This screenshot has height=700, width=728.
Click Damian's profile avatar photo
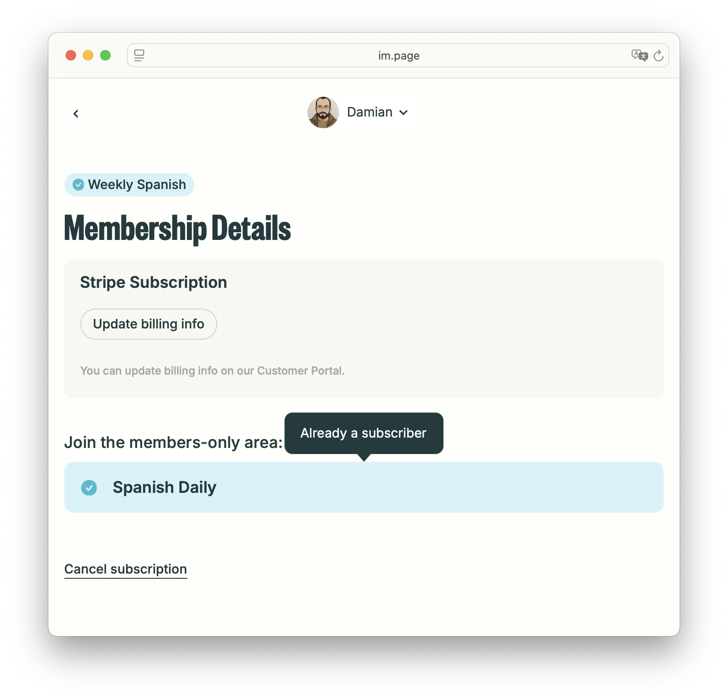pos(323,112)
